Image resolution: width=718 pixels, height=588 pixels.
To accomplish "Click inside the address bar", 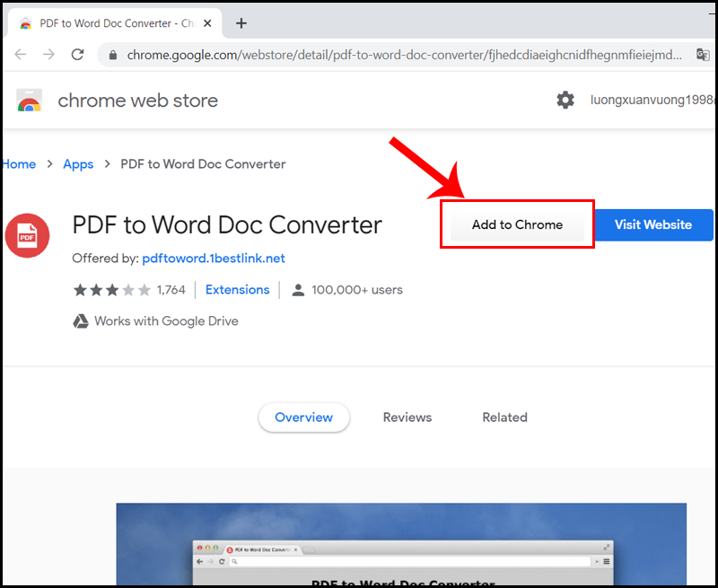I will (x=359, y=55).
